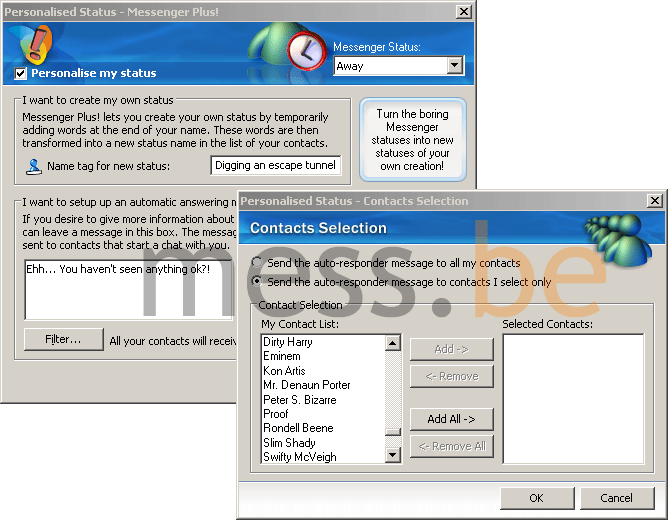This screenshot has width=668, height=521.
Task: Close the Contacts Selection dialog
Action: pos(655,201)
